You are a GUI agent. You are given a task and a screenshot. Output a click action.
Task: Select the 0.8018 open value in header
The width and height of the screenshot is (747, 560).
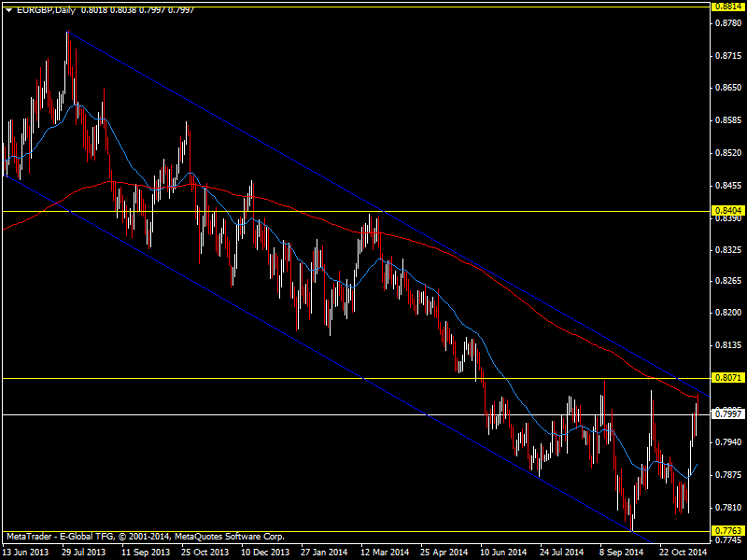click(94, 10)
